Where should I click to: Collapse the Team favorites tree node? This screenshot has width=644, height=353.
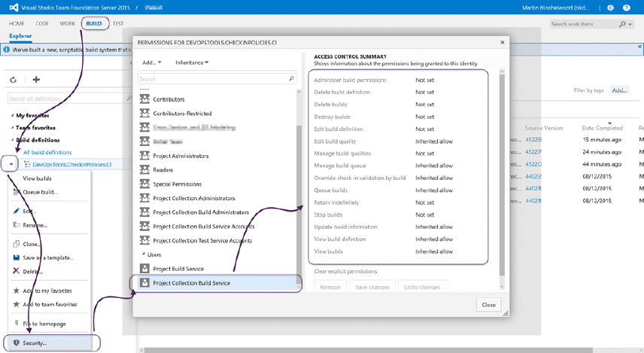(x=12, y=127)
